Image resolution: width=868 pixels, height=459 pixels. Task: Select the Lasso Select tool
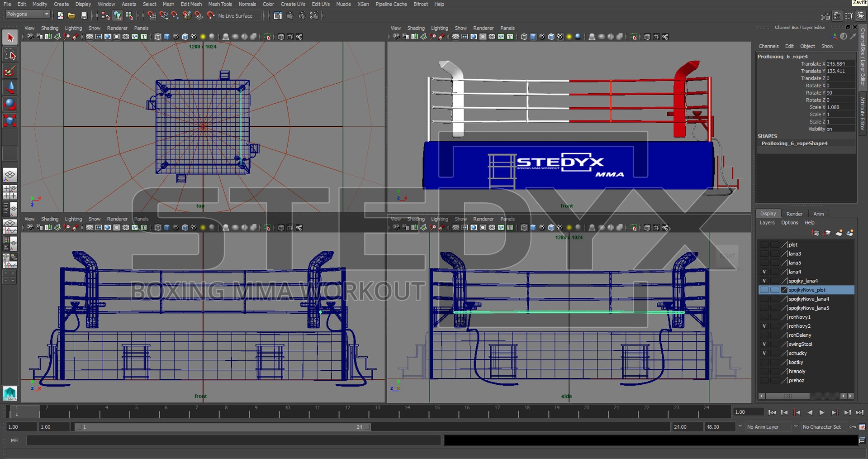point(10,55)
